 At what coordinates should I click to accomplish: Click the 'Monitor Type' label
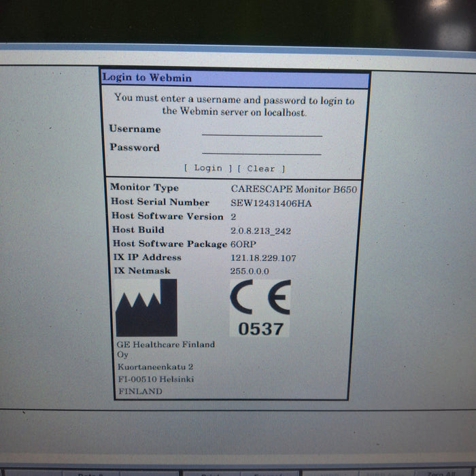144,187
